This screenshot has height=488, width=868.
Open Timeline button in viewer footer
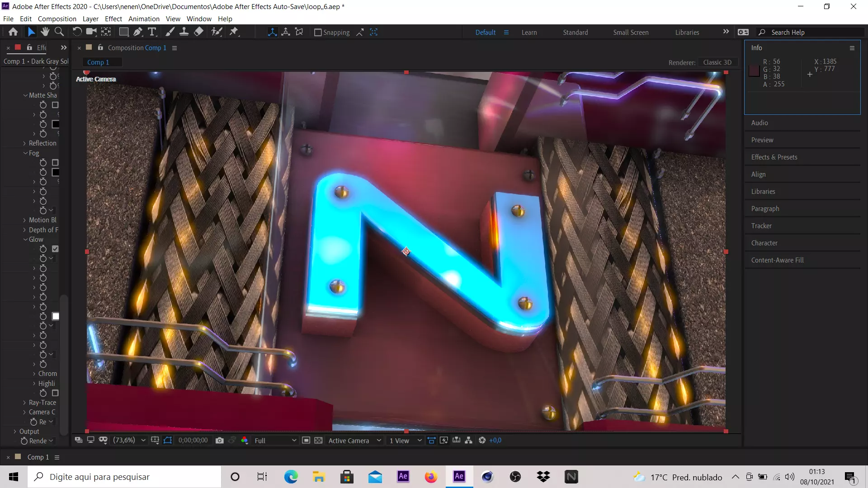pos(457,440)
